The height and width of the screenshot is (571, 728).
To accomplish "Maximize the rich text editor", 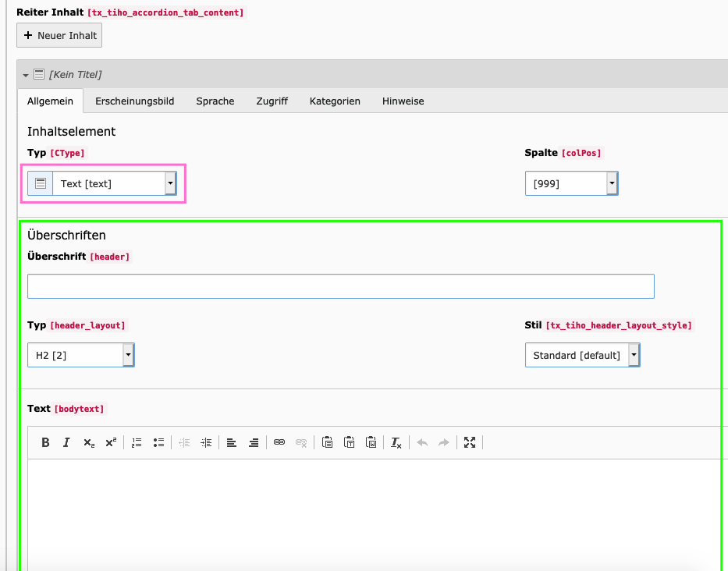I will point(470,442).
